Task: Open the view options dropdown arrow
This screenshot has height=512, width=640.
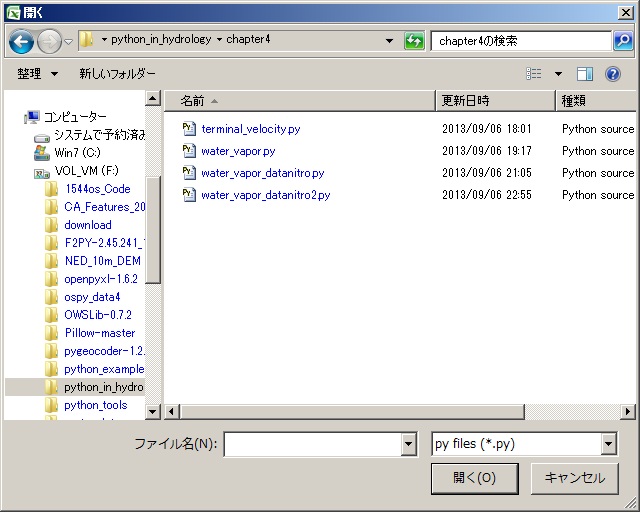Action: [558, 74]
